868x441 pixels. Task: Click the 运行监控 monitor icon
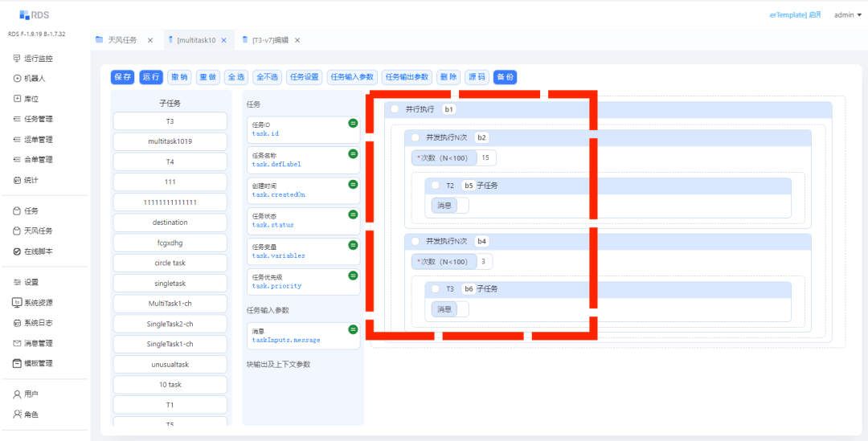17,59
